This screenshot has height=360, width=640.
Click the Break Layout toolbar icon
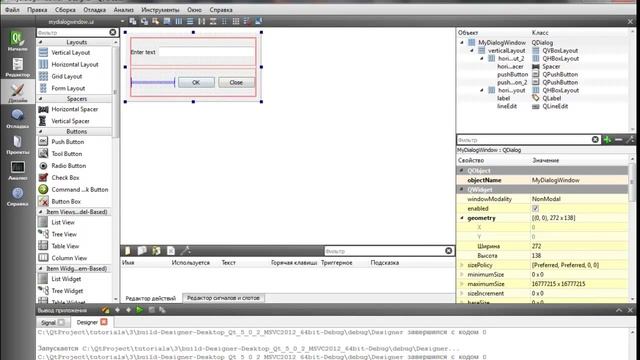click(247, 21)
